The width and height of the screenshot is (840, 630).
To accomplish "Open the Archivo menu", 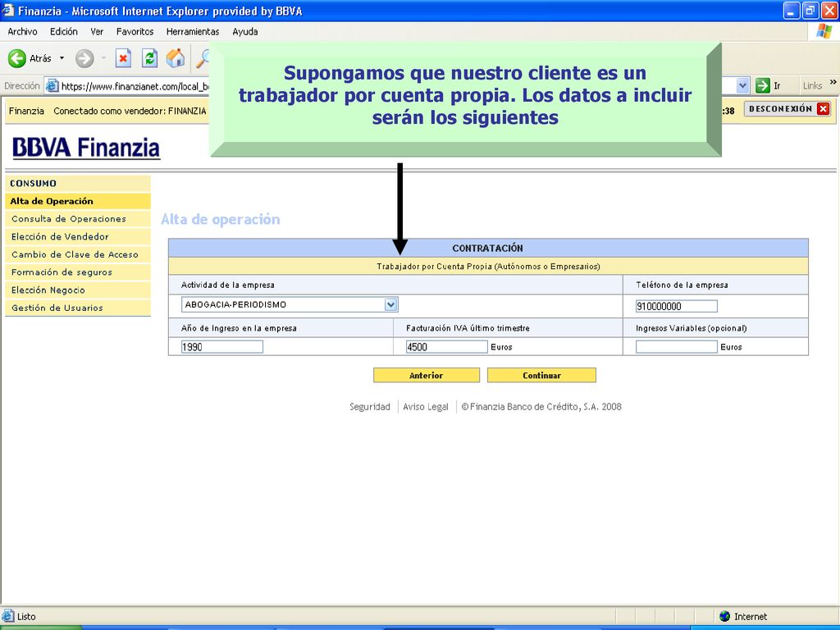I will coord(22,32).
